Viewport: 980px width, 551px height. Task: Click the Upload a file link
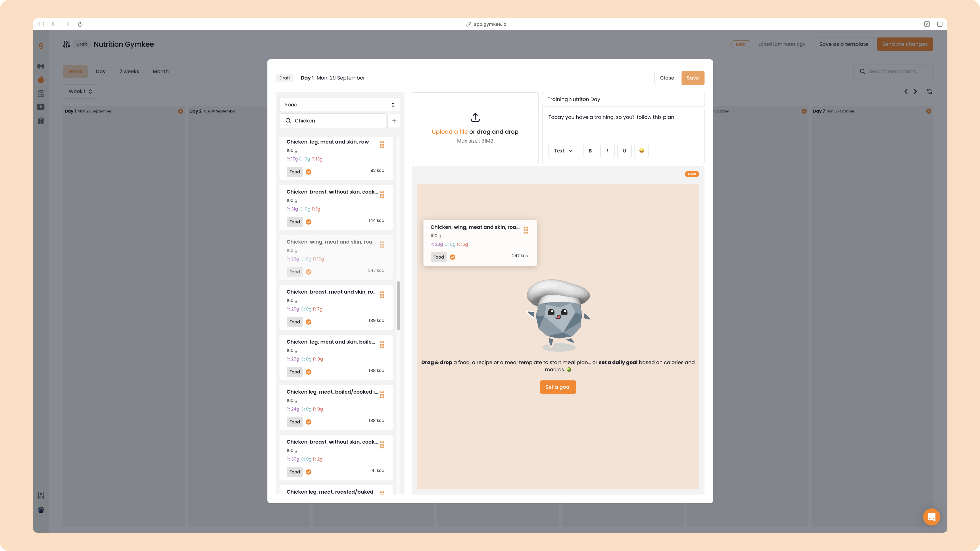449,132
